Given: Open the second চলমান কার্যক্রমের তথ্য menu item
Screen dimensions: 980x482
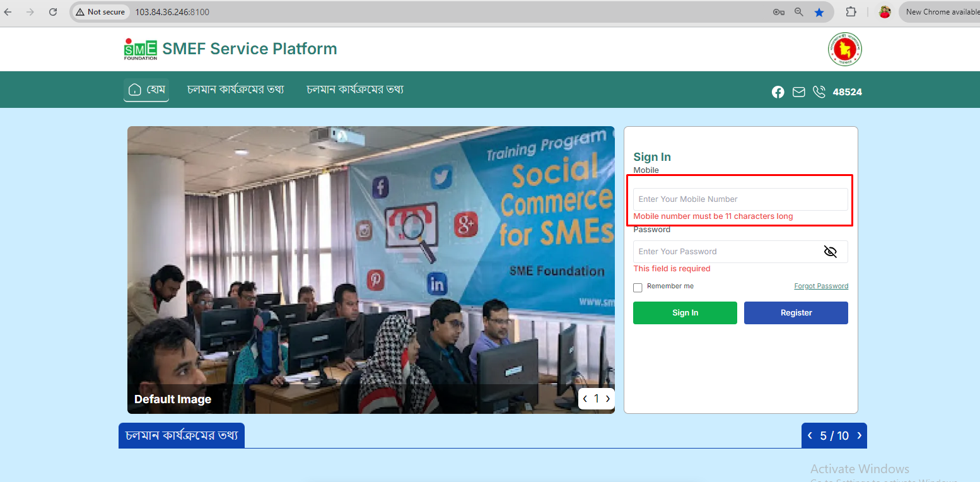Looking at the screenshot, I should pos(355,90).
